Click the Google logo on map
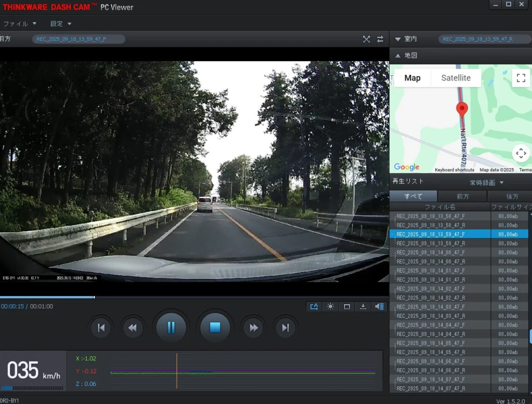This screenshot has height=404, width=532. point(406,167)
